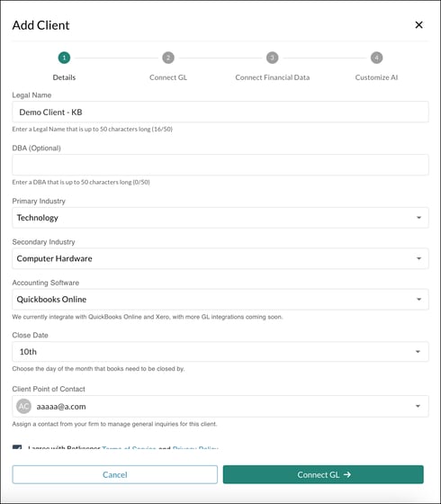
Task: Click the step 3 Connect Financial Data circle
Action: (272, 58)
